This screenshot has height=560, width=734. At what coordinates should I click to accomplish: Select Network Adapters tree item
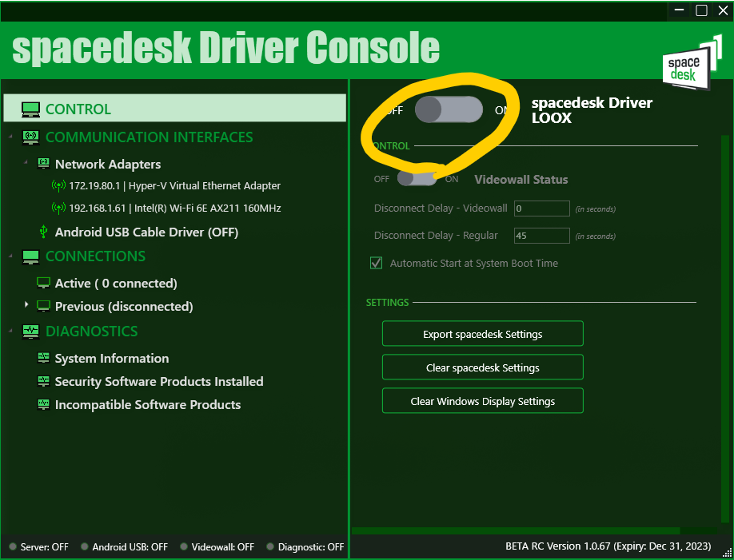coord(108,165)
